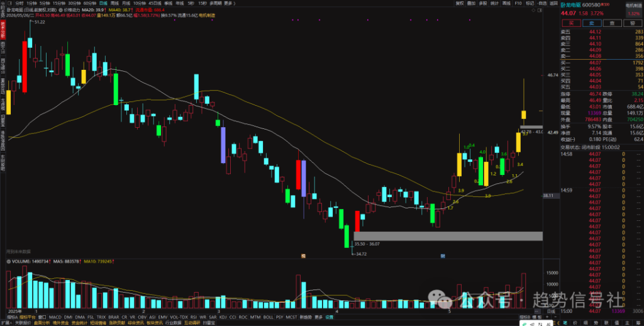The height and width of the screenshot is (326, 644).
Task: Open the 多周期 multi-period view
Action: tap(216, 3)
